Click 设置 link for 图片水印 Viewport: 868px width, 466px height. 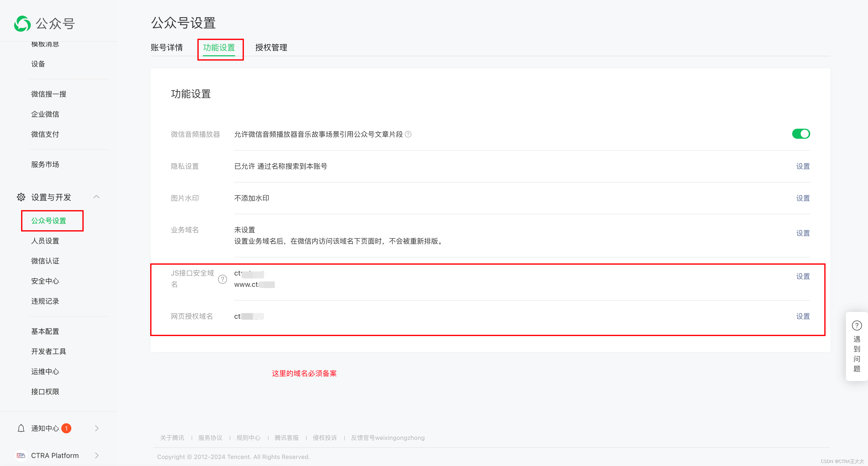pyautogui.click(x=803, y=198)
